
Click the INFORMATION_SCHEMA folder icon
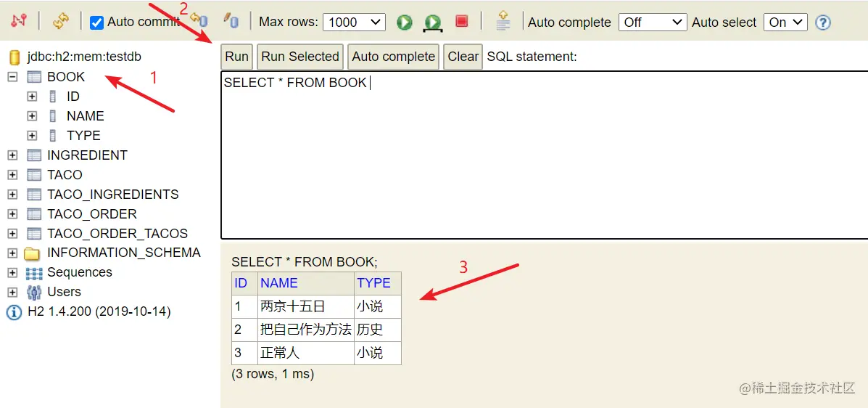(x=33, y=254)
